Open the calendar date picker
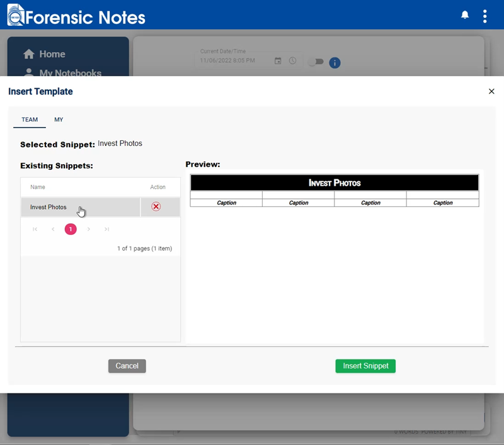 pos(278,60)
